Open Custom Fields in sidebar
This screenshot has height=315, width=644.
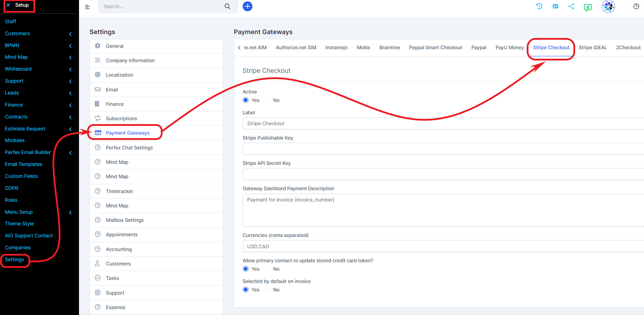pyautogui.click(x=21, y=176)
